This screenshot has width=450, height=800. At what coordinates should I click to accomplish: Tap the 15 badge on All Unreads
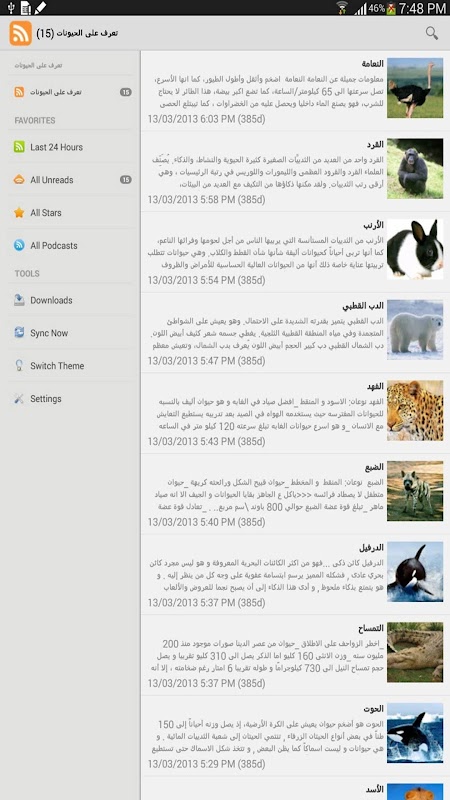click(126, 180)
